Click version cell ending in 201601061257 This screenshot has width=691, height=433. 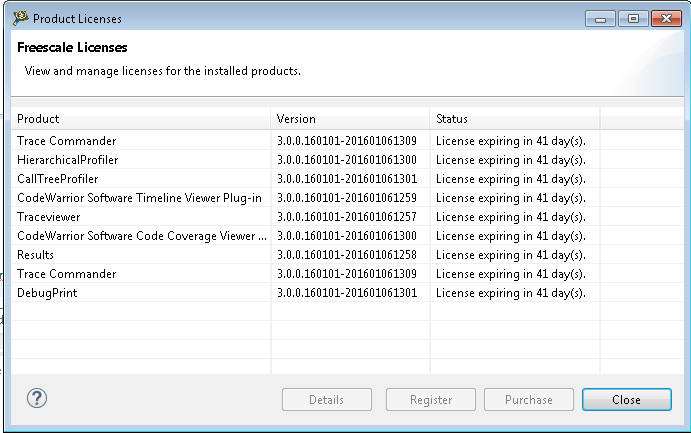point(346,217)
